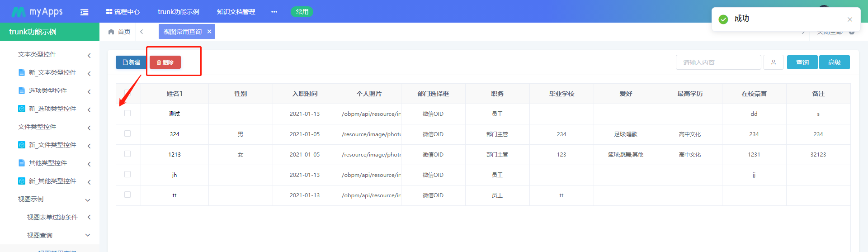The image size is (868, 252).
Task: Click the 32123 remark cell
Action: coord(818,155)
